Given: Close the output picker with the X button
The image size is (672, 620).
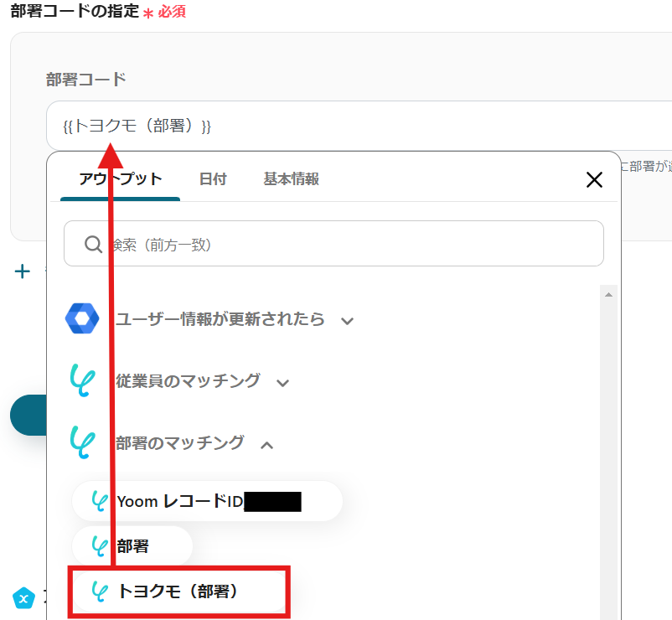Looking at the screenshot, I should tap(594, 179).
